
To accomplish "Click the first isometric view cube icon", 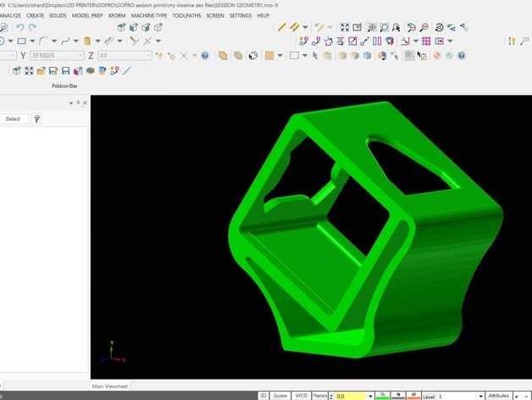I will click(x=121, y=27).
